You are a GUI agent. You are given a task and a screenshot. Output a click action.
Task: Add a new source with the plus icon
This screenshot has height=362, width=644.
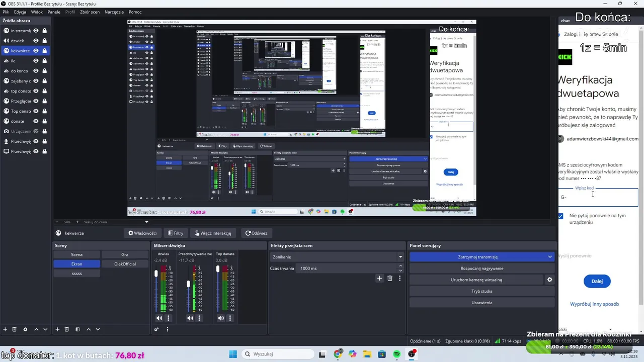tap(5, 329)
